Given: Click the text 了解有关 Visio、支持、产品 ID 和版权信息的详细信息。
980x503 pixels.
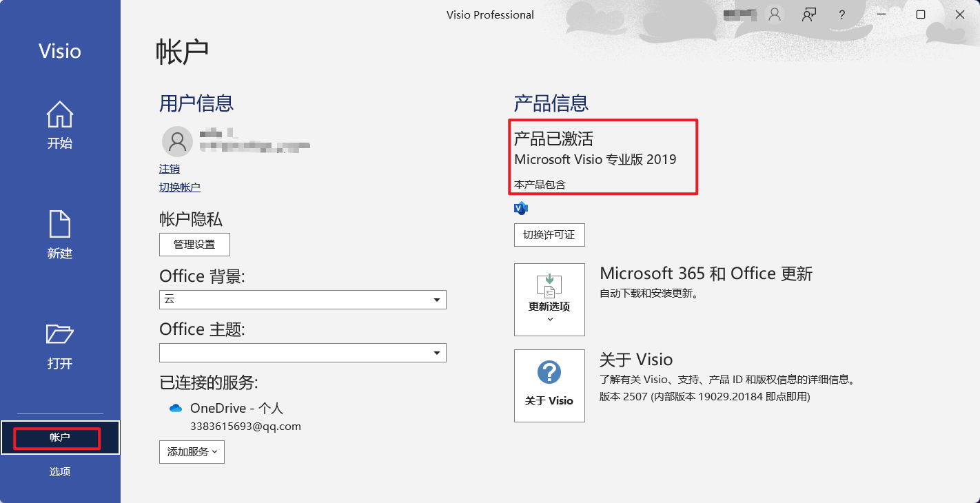Looking at the screenshot, I should (727, 380).
